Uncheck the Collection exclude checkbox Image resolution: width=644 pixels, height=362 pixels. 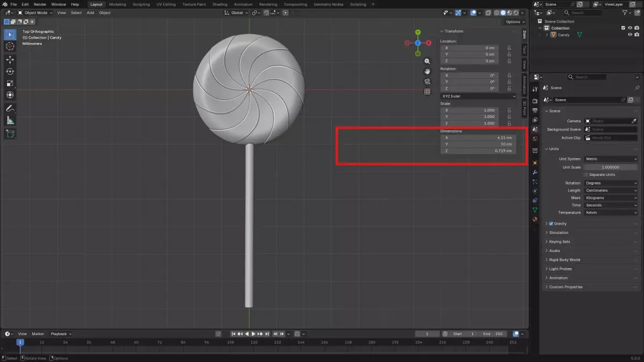coord(623,28)
